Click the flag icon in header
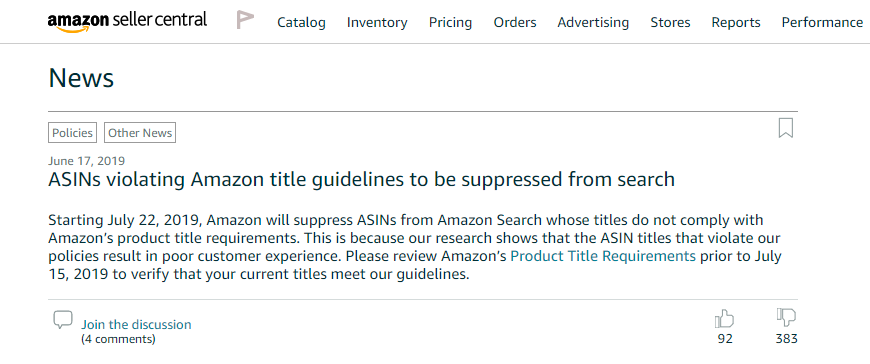Viewport: 870px width, 364px height. 245,20
